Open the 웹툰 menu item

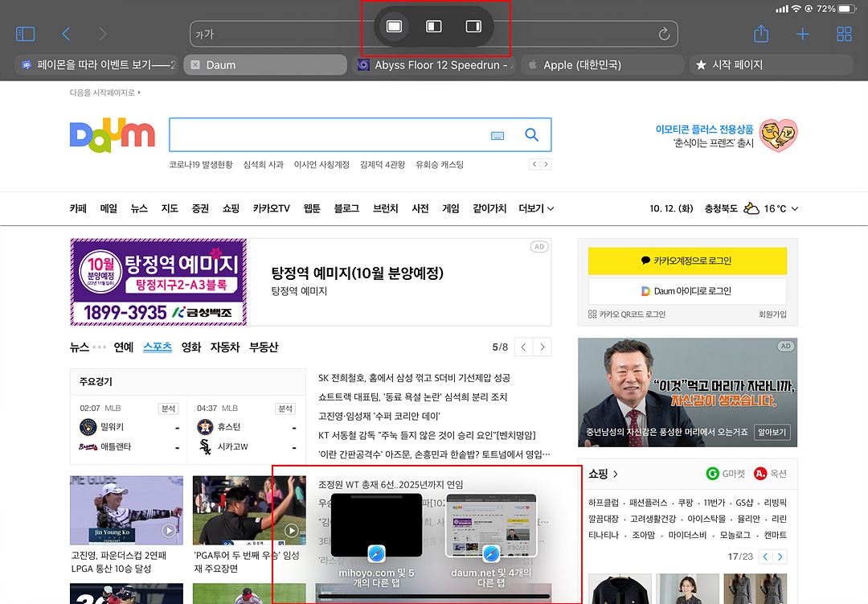click(312, 208)
